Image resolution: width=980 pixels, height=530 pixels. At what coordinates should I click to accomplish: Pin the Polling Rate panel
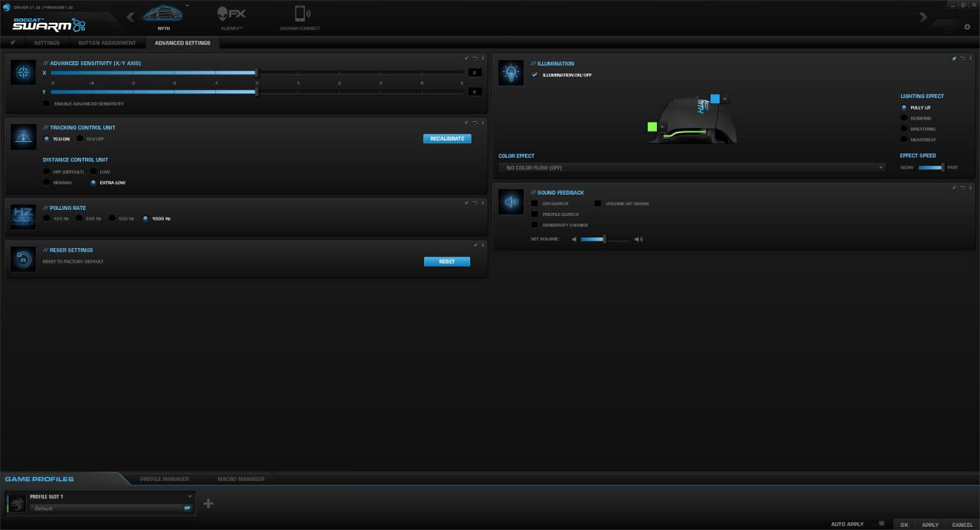pos(466,203)
